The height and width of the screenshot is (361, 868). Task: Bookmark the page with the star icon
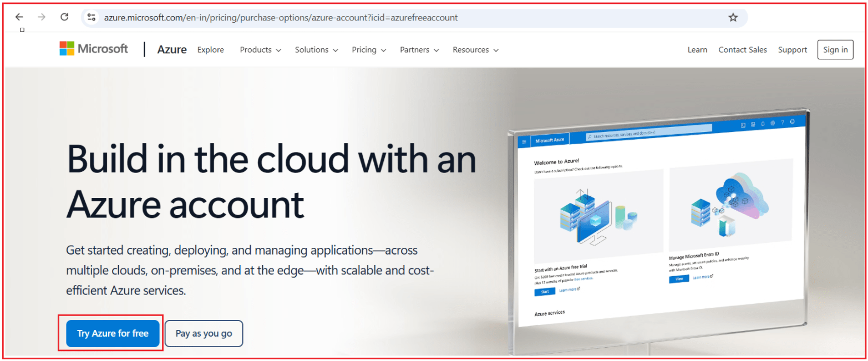pyautogui.click(x=733, y=17)
